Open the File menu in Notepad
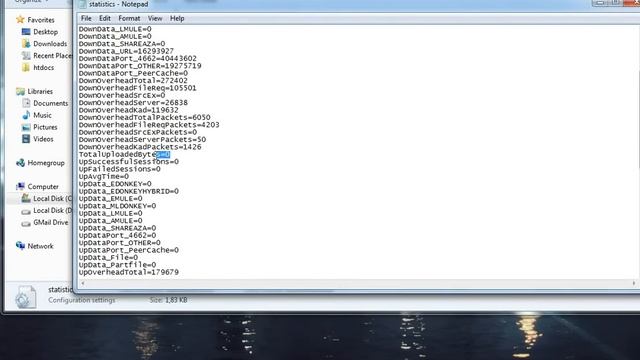The width and height of the screenshot is (640, 360). [86, 18]
